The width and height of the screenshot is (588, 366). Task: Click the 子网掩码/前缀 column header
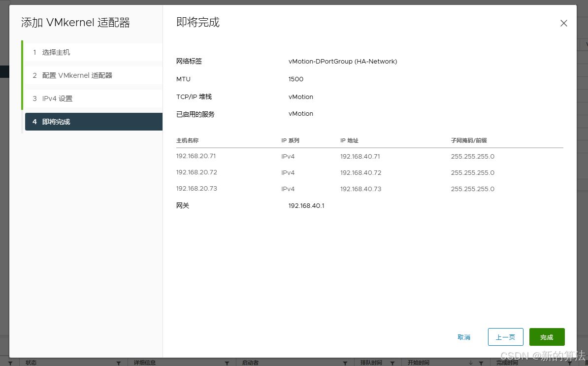click(x=469, y=140)
